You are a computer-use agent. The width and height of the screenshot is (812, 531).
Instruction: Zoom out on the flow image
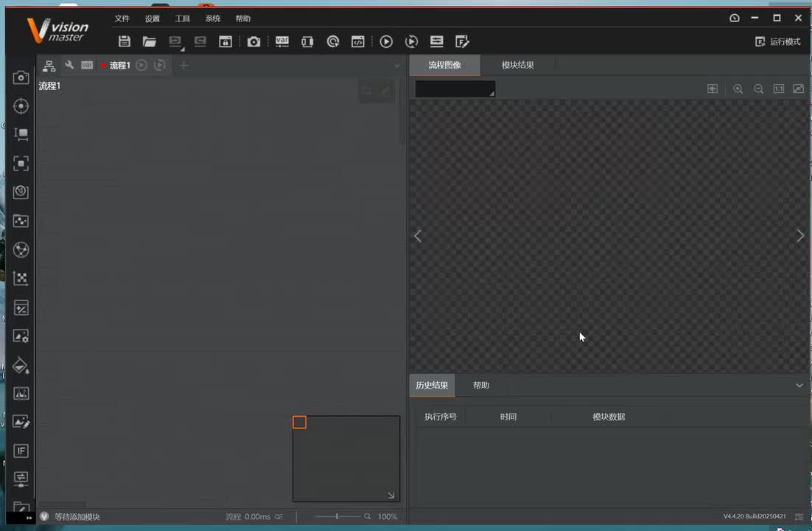point(758,89)
